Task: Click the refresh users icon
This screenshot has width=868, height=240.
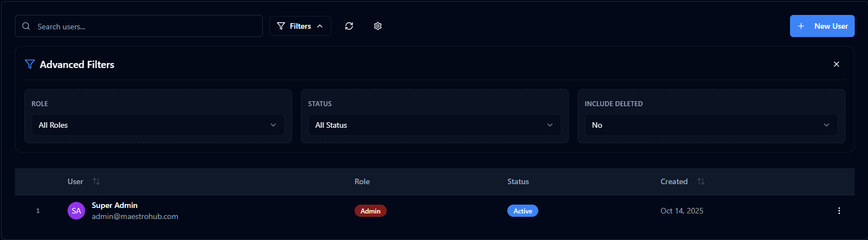Action: [x=349, y=26]
